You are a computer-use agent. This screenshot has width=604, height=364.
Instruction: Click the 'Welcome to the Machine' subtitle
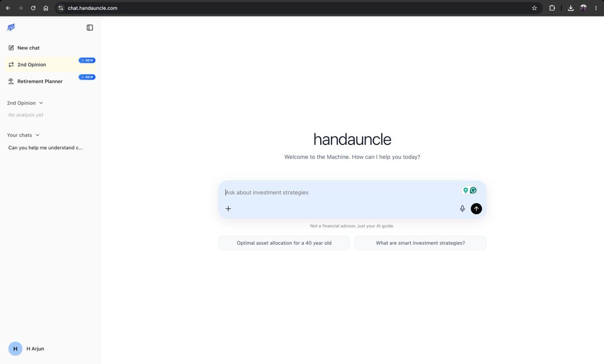click(352, 157)
